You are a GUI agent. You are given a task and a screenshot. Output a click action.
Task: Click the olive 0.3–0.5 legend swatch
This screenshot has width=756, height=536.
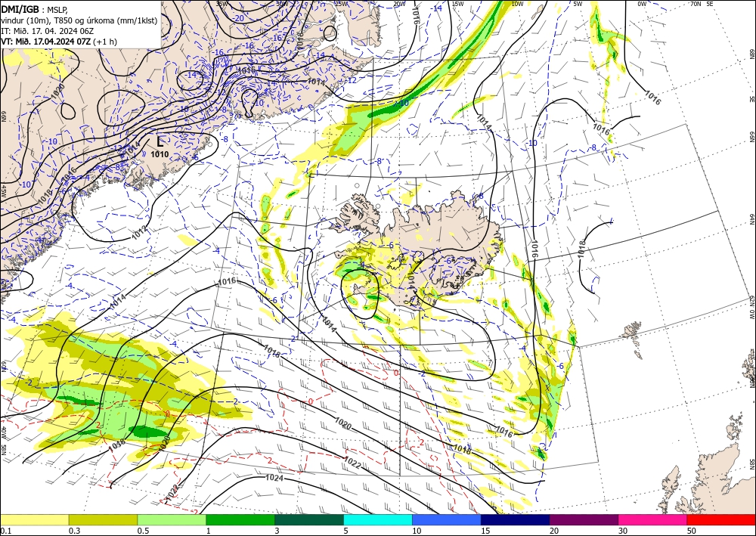point(103,519)
